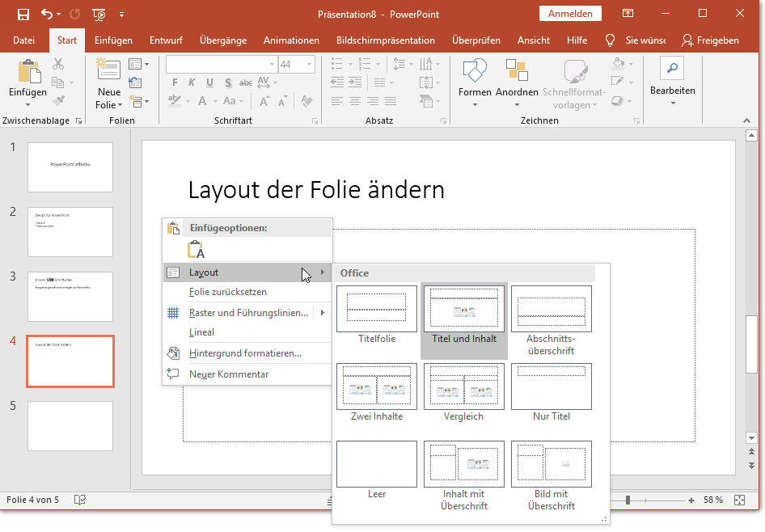Open slide layout dropdown in Folien group
765x532 pixels.
click(x=139, y=64)
